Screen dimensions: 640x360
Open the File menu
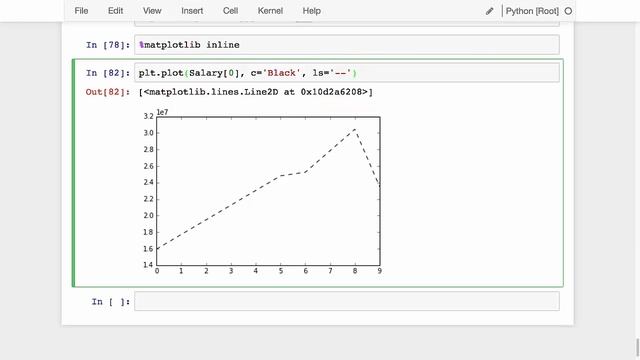81,11
